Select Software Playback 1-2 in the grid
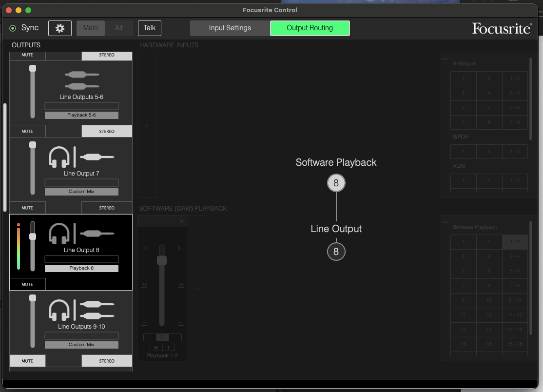543x392 pixels. point(515,242)
